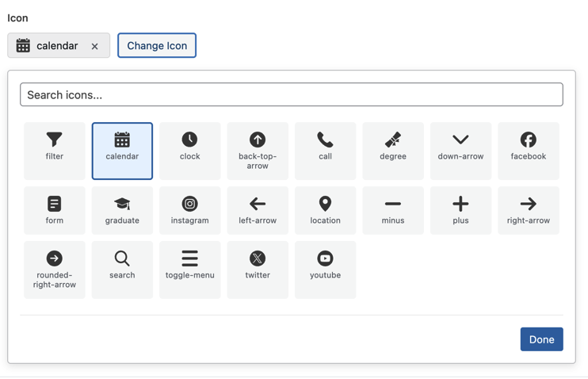Screen dimensions: 588x379
Task: Focus the Search icons field
Action: [x=292, y=94]
